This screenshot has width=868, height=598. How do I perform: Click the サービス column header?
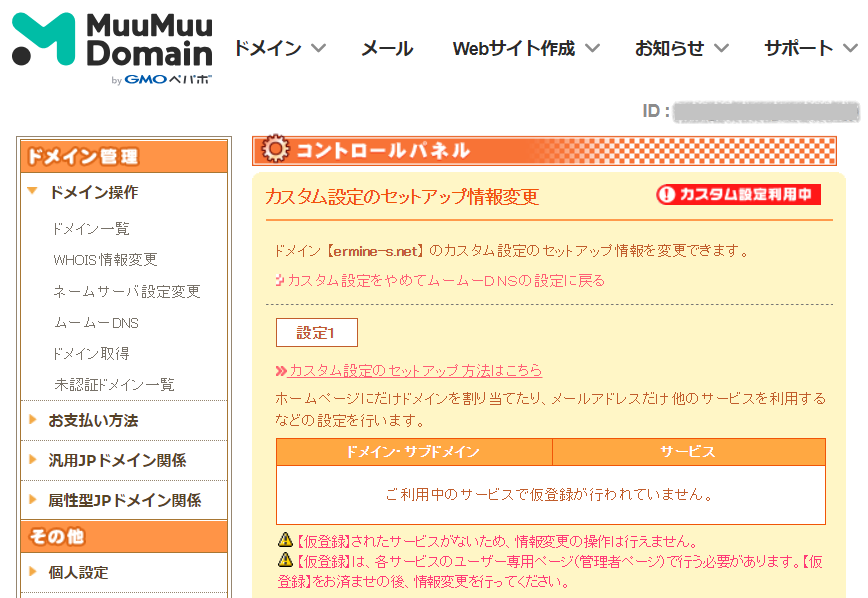pyautogui.click(x=689, y=452)
